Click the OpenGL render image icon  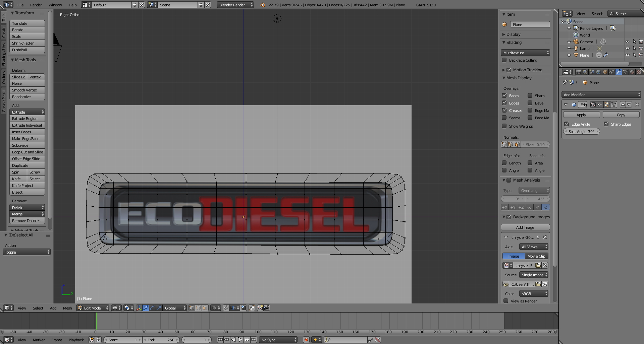(260, 308)
